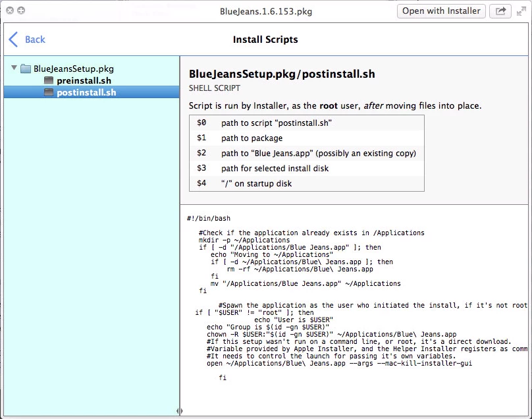Toggle full screen with expand arrows icon
Image resolution: width=532 pixels, height=419 pixels.
(521, 12)
